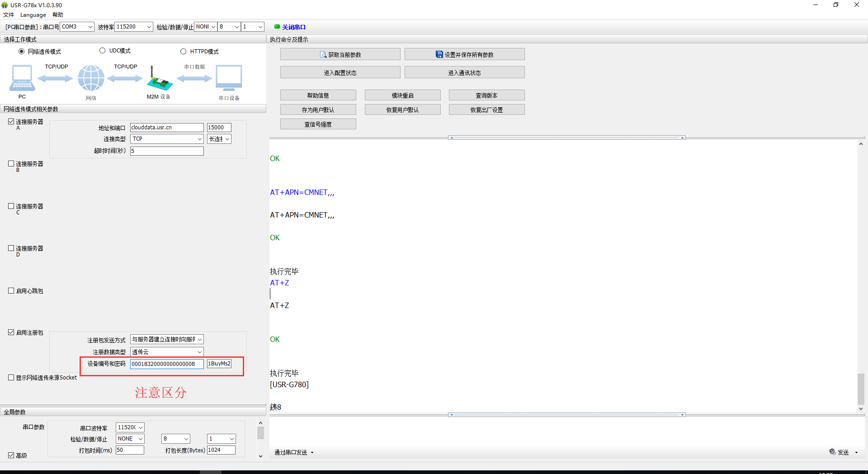Click the 模块重启 button
Screen dimensions: 868x474
(x=402, y=95)
